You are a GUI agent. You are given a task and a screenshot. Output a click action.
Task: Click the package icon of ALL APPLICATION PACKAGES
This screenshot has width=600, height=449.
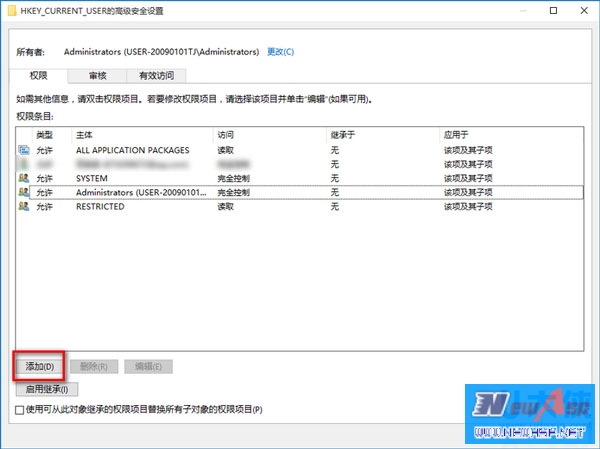(24, 150)
